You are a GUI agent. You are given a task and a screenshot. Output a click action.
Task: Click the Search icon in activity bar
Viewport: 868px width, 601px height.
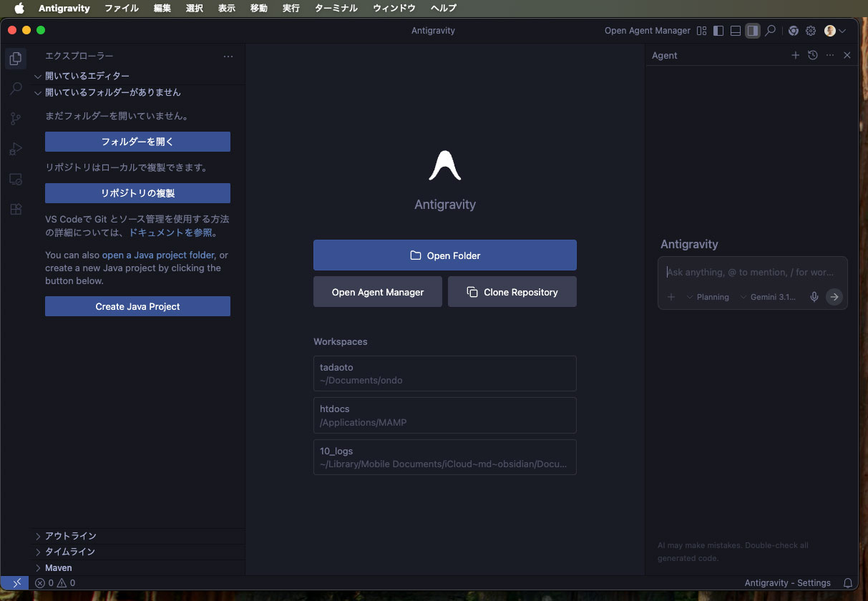point(16,89)
